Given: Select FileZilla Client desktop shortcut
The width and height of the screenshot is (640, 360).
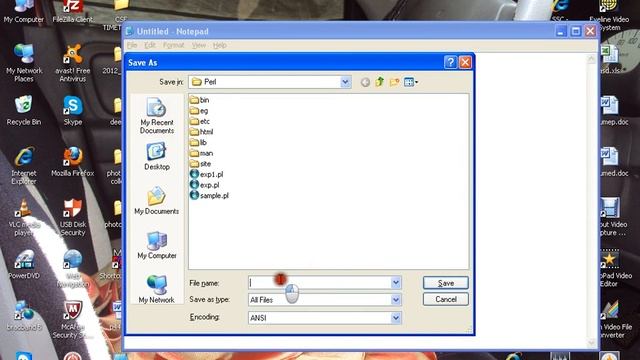Looking at the screenshot, I should tap(73, 11).
